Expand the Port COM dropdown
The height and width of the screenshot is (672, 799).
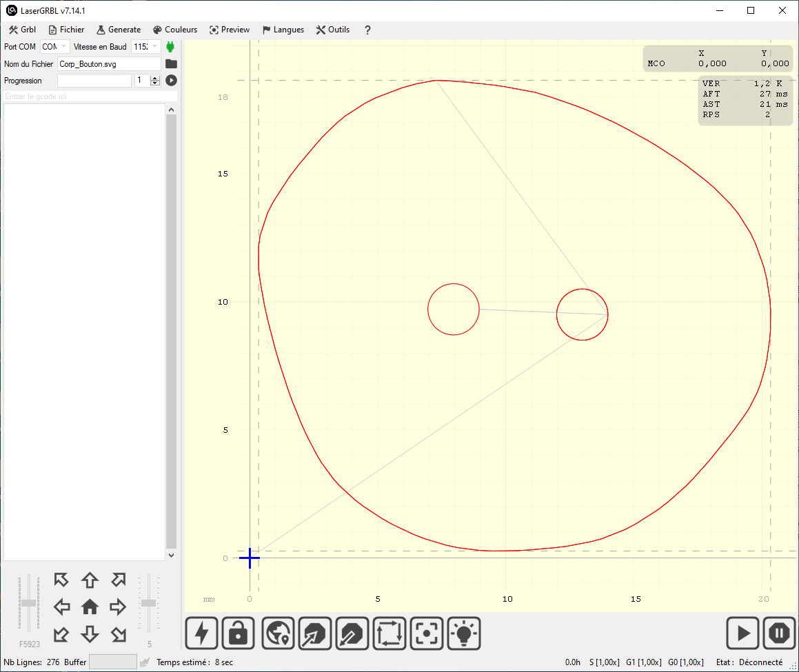coord(64,47)
